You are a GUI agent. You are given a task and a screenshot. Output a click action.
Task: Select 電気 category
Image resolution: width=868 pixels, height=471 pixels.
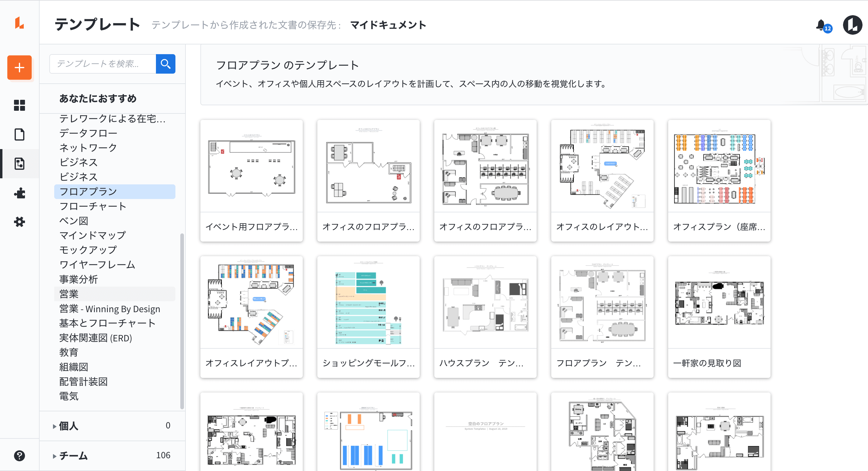click(x=69, y=396)
